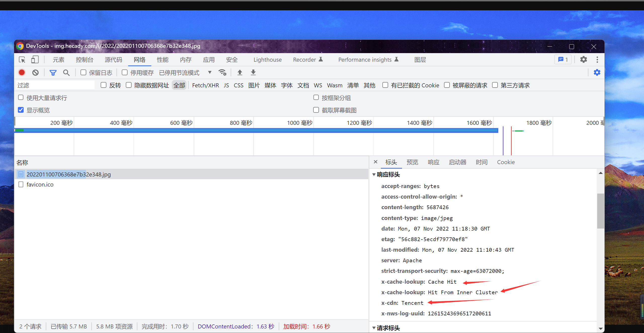Image resolution: width=644 pixels, height=333 pixels.
Task: Toggle device toolbar icon
Action: point(35,60)
